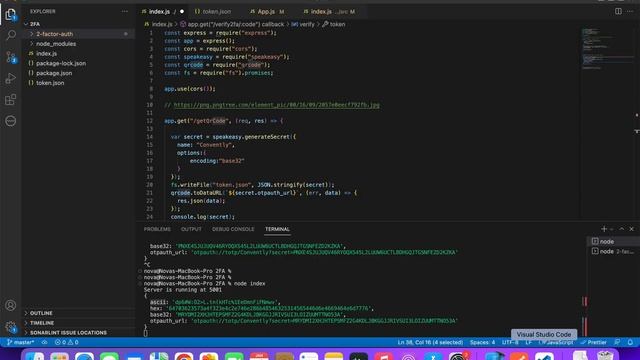Select the first index.js editor tab
This screenshot has height=360, width=640.
(x=159, y=11)
